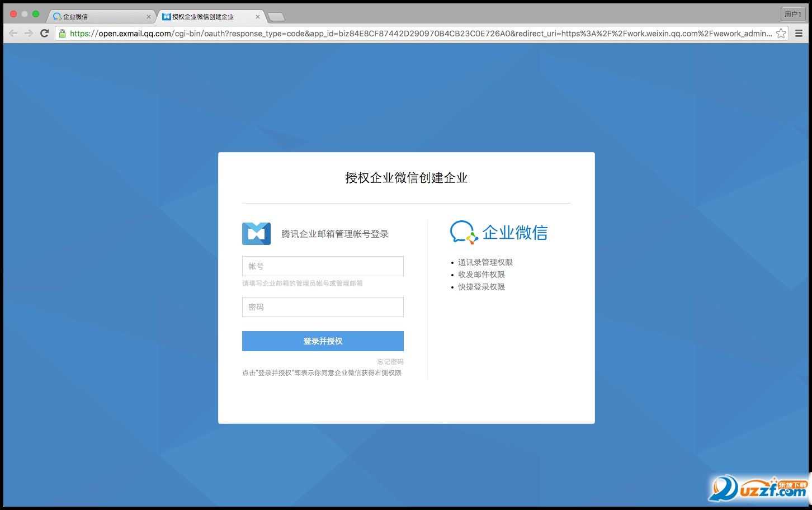
Task: Focus the 密码 input field
Action: pos(323,307)
